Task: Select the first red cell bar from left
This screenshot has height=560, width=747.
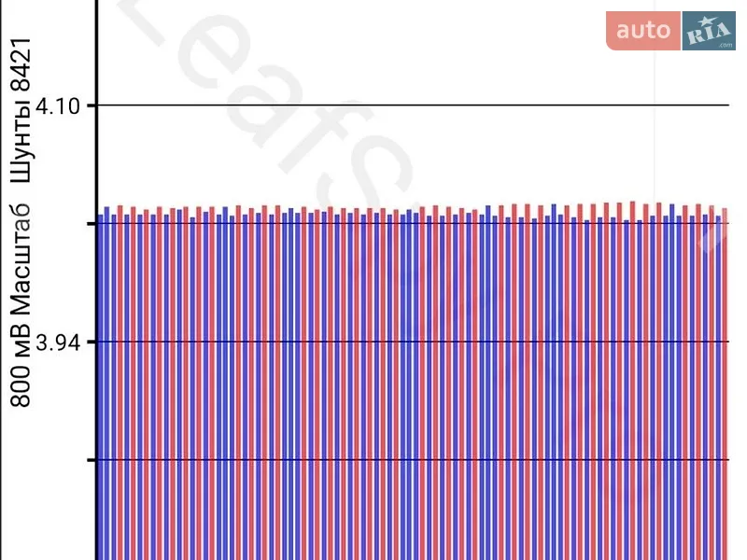Action: pyautogui.click(x=120, y=383)
